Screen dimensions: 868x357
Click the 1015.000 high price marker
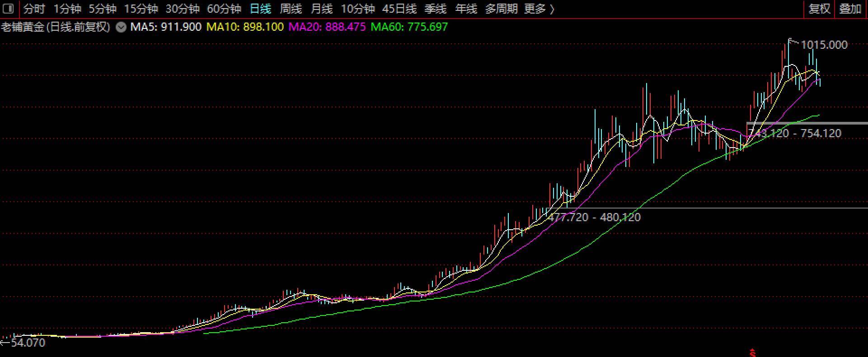(824, 45)
